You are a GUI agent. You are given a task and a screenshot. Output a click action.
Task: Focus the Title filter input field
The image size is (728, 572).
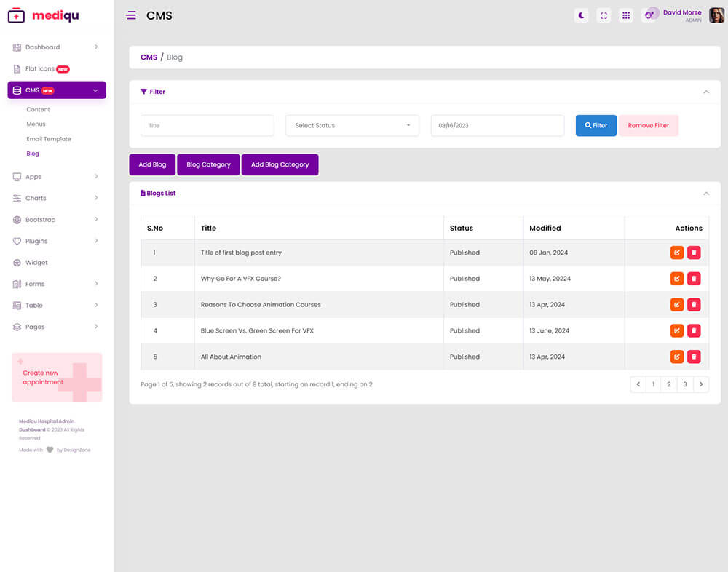pyautogui.click(x=207, y=125)
